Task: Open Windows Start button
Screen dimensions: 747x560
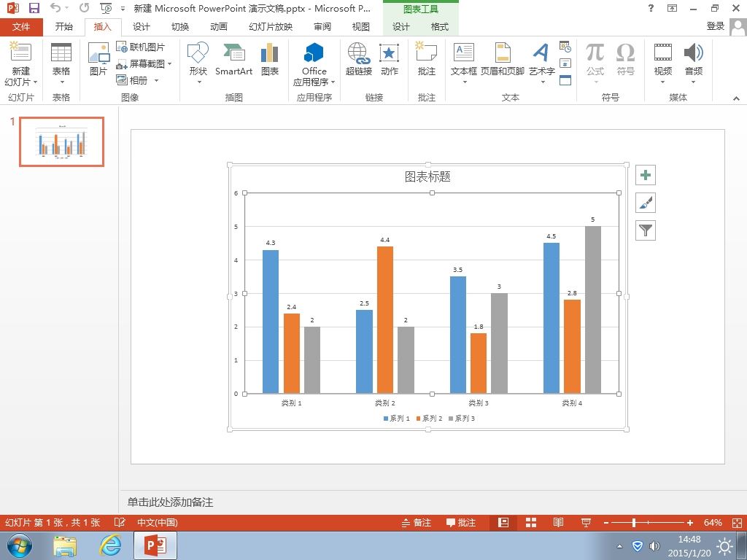Action: pyautogui.click(x=19, y=545)
